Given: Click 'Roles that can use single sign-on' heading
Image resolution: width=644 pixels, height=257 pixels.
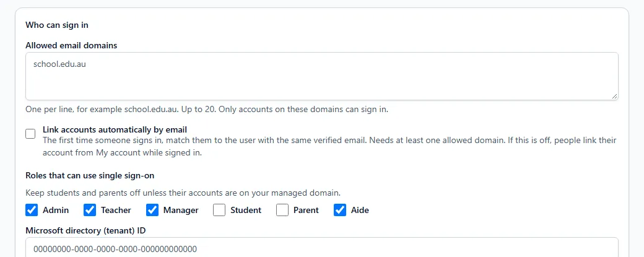Looking at the screenshot, I should [90, 176].
